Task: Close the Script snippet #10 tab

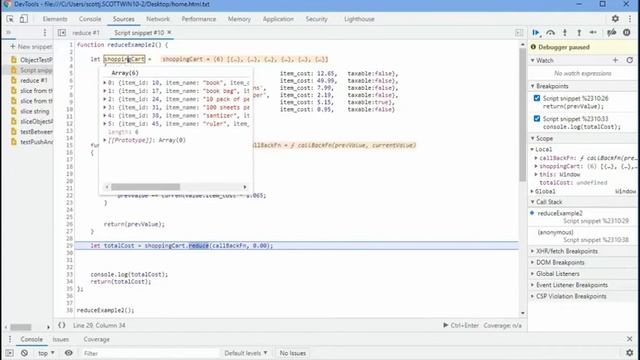Action: point(169,32)
